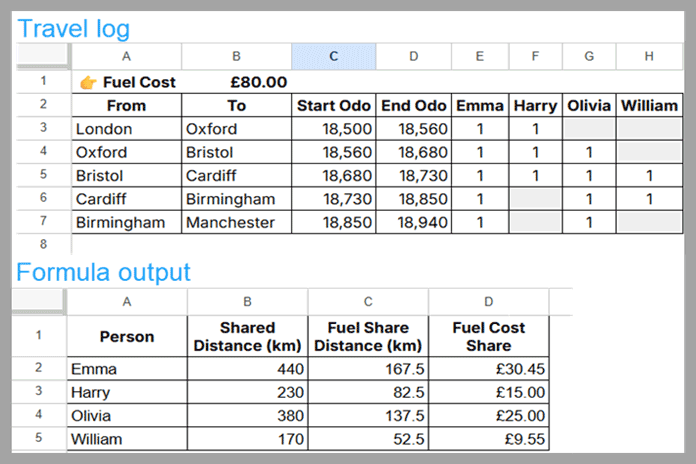
Task: Click the 'Shared Distance (km)' heading cell
Action: (x=247, y=337)
